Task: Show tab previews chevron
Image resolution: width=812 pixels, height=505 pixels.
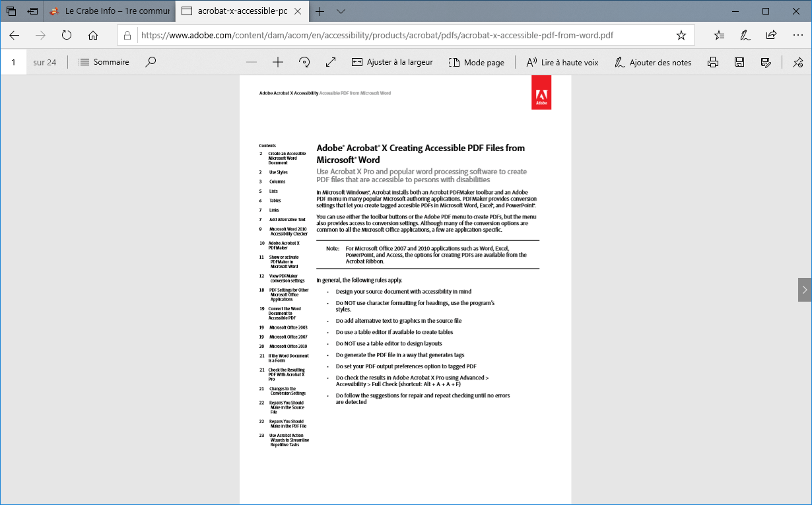Action: (x=341, y=11)
